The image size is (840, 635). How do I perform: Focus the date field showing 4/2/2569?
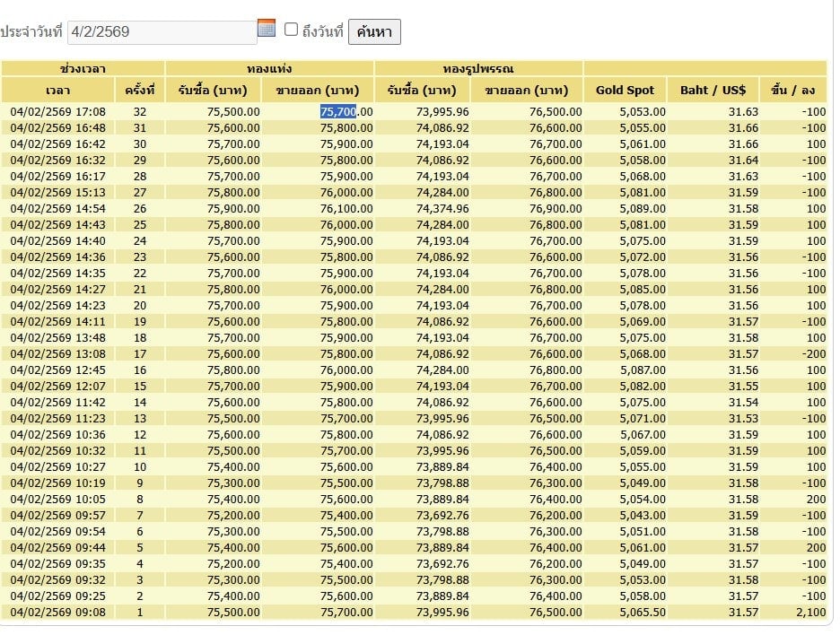[x=162, y=32]
